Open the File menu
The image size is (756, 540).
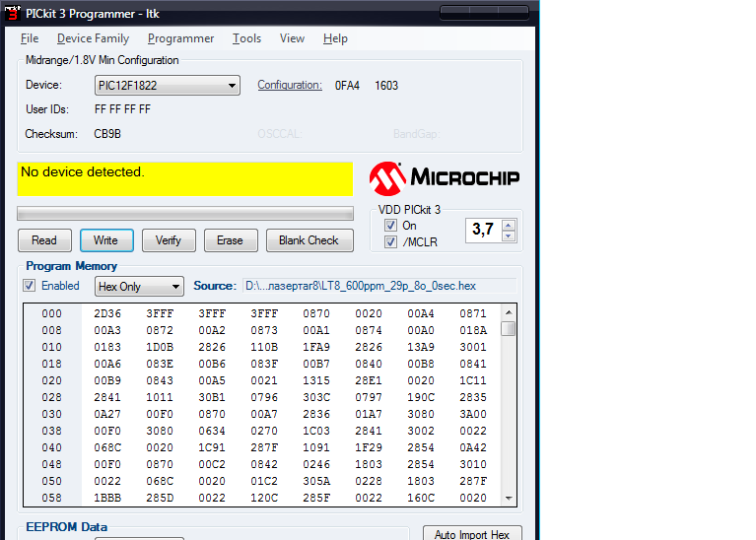pos(30,38)
